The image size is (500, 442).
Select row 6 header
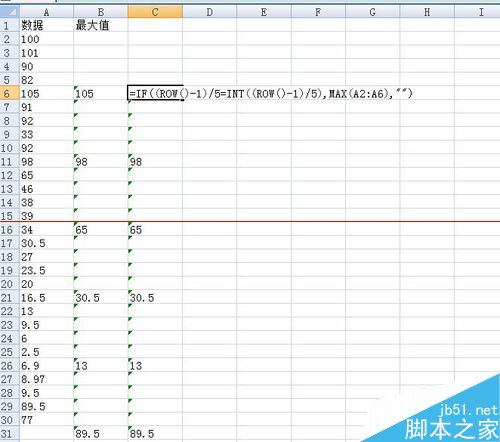pos(10,93)
